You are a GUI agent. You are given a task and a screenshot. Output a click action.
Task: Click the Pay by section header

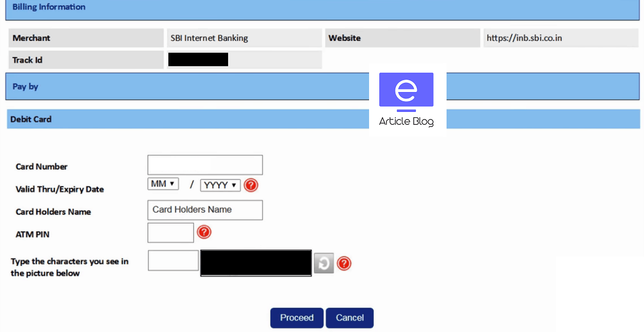point(161,87)
